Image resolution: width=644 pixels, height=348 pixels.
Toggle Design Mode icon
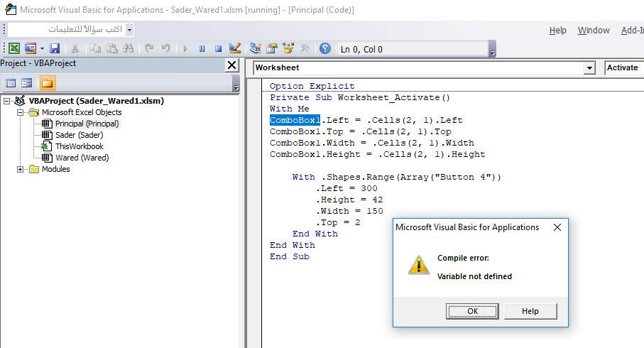point(235,48)
